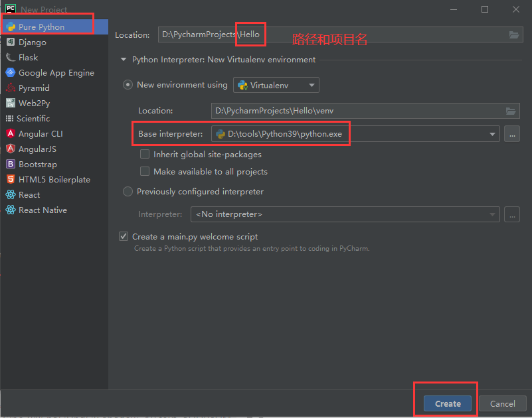This screenshot has width=532, height=418.
Task: Click the Scientific grid icon
Action: [9, 118]
